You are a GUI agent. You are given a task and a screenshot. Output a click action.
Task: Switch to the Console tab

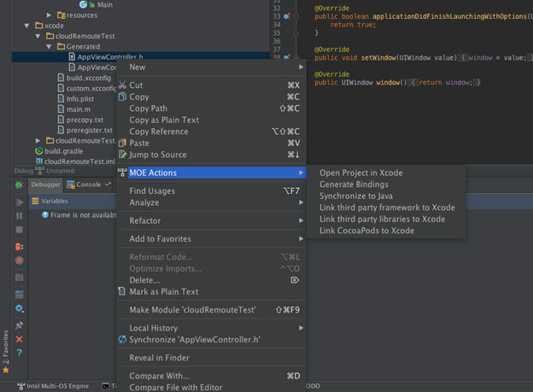point(89,184)
